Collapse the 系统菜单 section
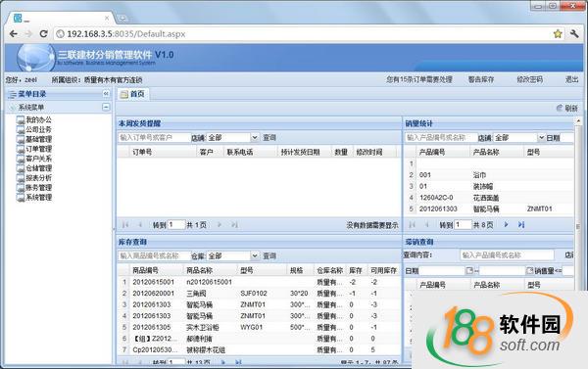This screenshot has height=369, width=588. click(106, 108)
